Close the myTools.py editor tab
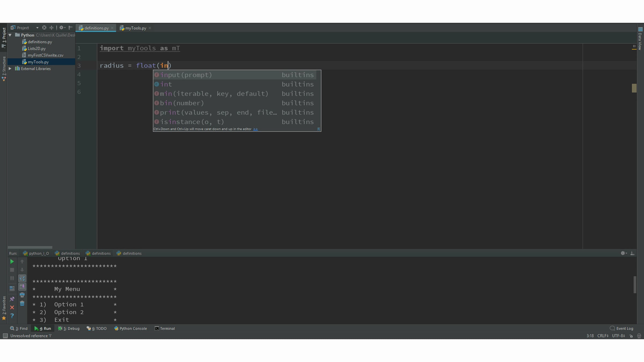Viewport: 644px width, 362px height. [x=150, y=28]
